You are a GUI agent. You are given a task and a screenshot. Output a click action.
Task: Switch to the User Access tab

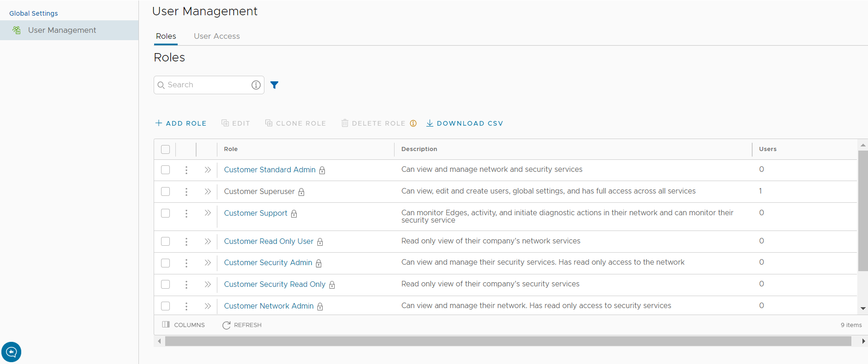[x=216, y=36]
